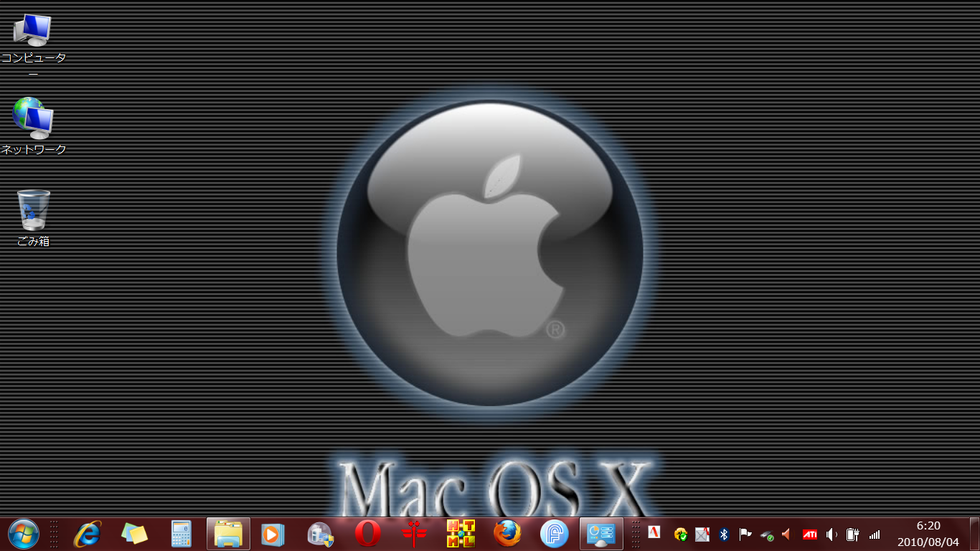Switch to the Windows Explorer taskbar button
Viewport: 980px width, 551px height.
[x=228, y=534]
